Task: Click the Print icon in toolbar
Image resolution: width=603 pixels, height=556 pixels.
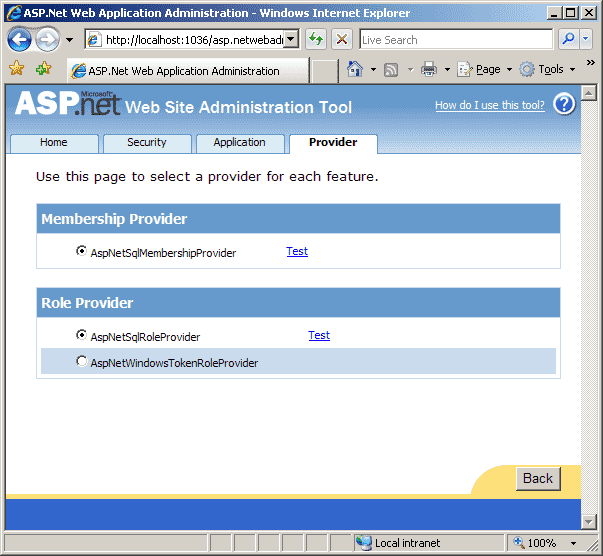Action: tap(429, 70)
